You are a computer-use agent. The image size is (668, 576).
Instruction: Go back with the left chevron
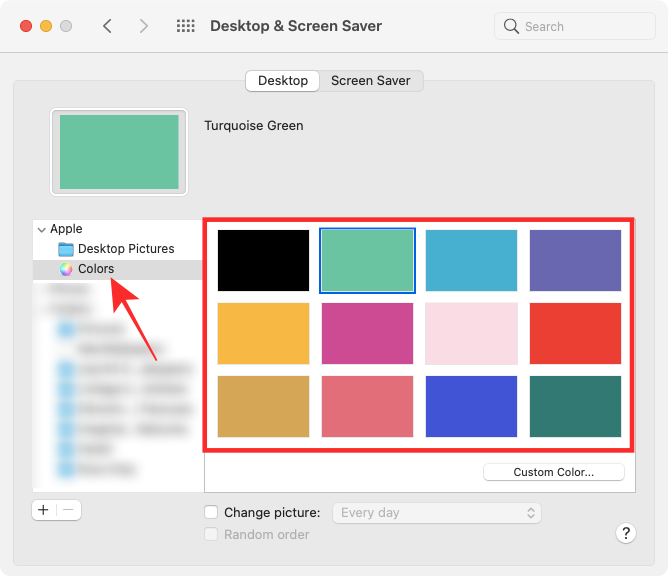coord(107,26)
